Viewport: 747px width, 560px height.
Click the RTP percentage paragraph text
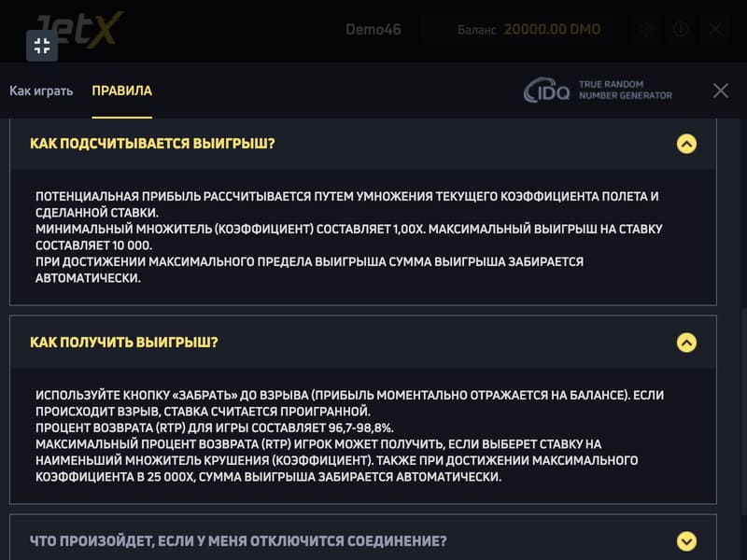tap(215, 427)
